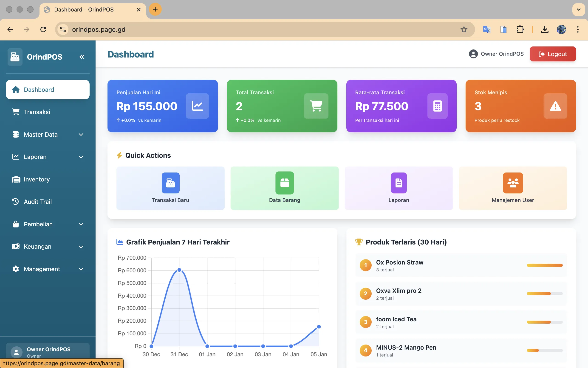Open Manajemen User quick action
Image resolution: width=588 pixels, height=368 pixels.
pyautogui.click(x=513, y=188)
